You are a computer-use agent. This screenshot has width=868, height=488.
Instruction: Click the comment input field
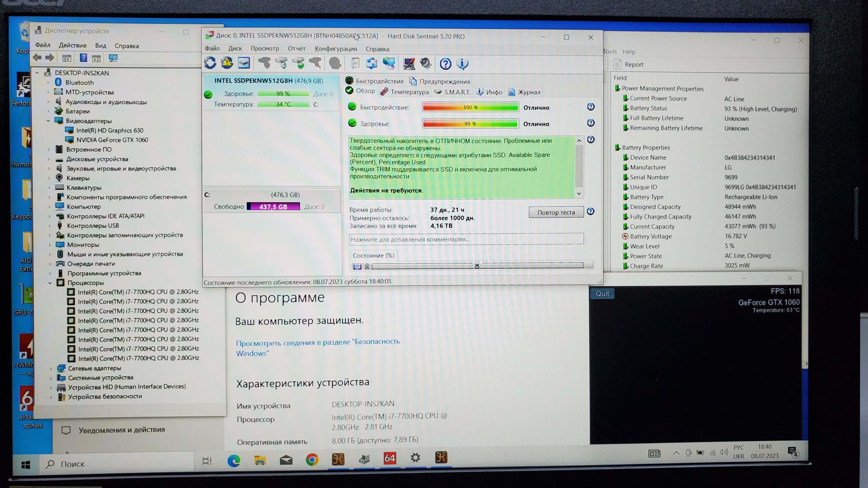[x=466, y=239]
